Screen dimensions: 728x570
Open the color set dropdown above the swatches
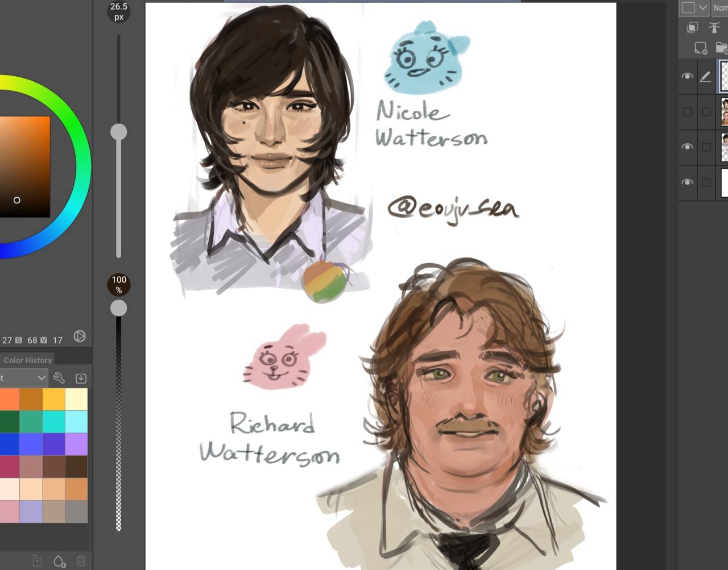23,377
